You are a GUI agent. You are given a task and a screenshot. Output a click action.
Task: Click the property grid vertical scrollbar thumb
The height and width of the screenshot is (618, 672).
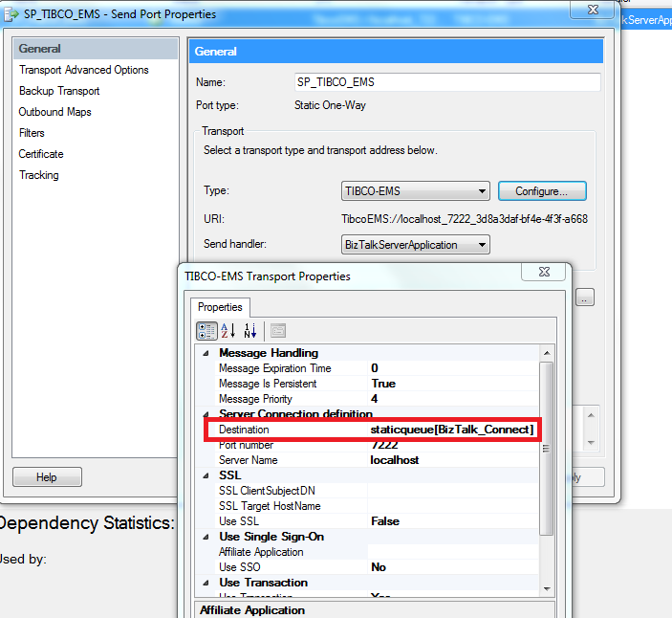pyautogui.click(x=547, y=449)
